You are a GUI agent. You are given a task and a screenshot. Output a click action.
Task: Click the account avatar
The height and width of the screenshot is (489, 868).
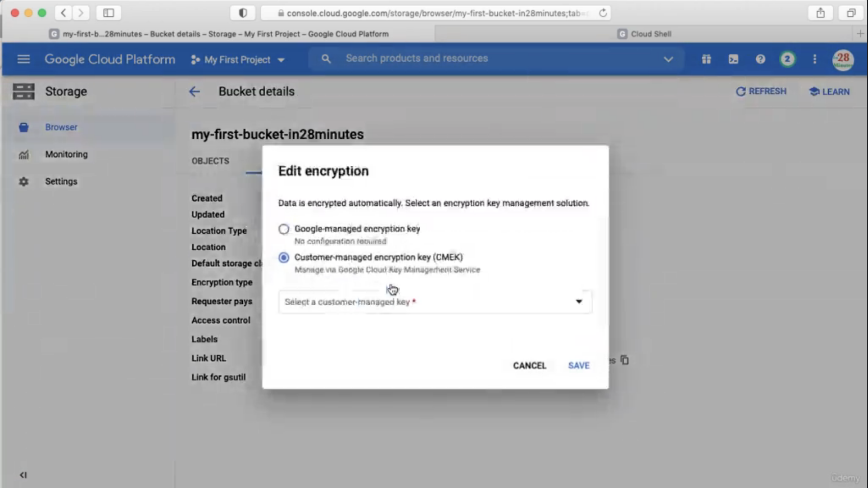843,60
